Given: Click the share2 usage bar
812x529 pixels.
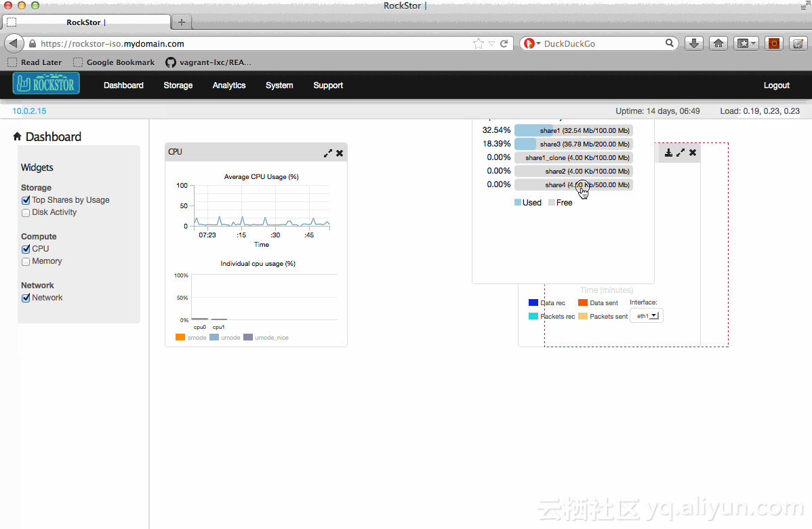Looking at the screenshot, I should point(573,171).
